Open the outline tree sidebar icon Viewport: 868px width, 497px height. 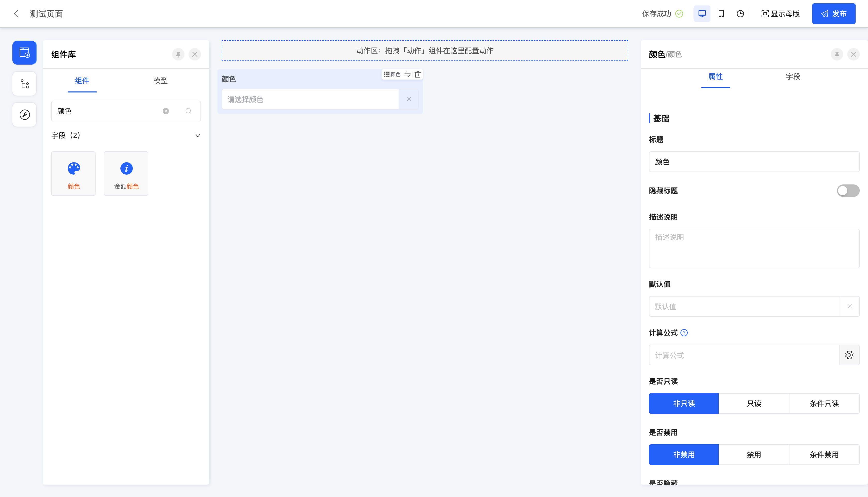(24, 84)
